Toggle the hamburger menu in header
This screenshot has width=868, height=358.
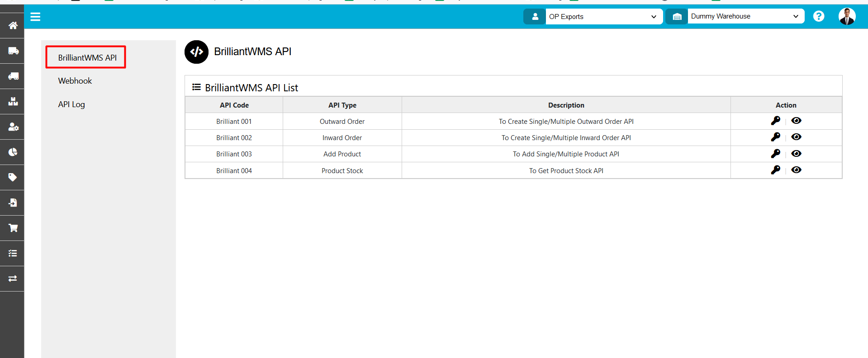point(35,17)
